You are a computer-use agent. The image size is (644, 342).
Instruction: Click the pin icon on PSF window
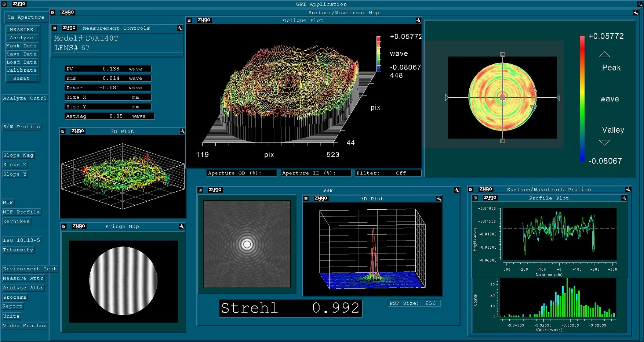(456, 190)
